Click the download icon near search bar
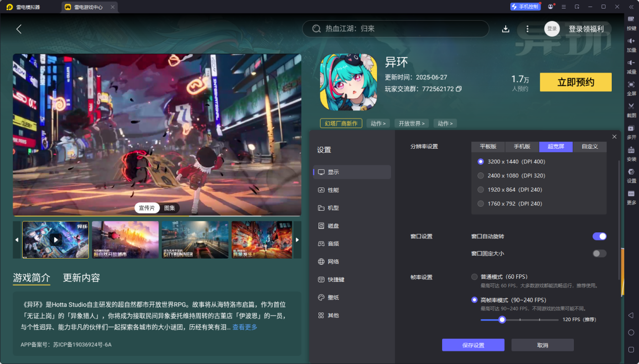The image size is (639, 364). click(505, 29)
